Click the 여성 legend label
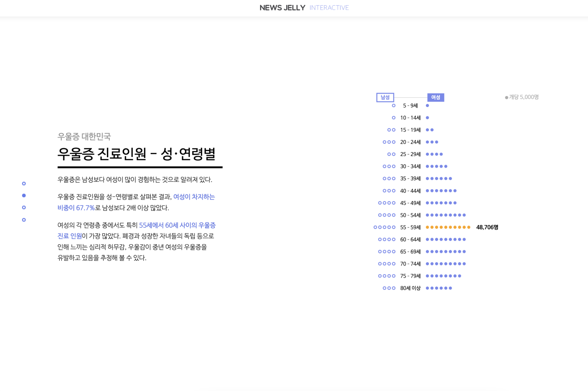This screenshot has height=391, width=588. (x=436, y=97)
